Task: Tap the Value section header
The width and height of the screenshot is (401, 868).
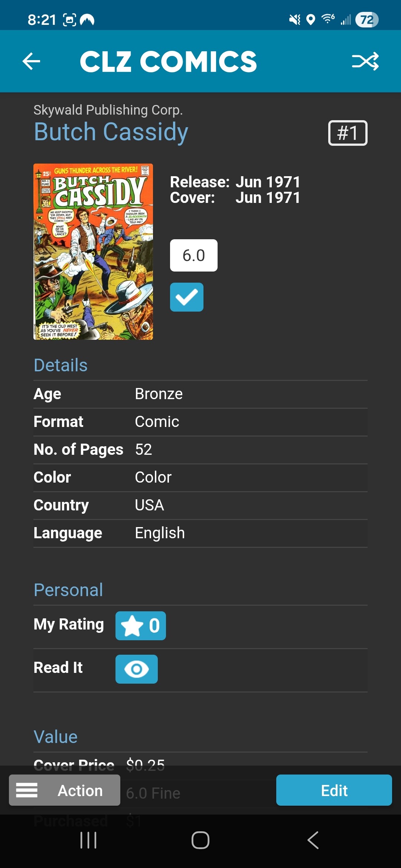Action: coord(56,737)
